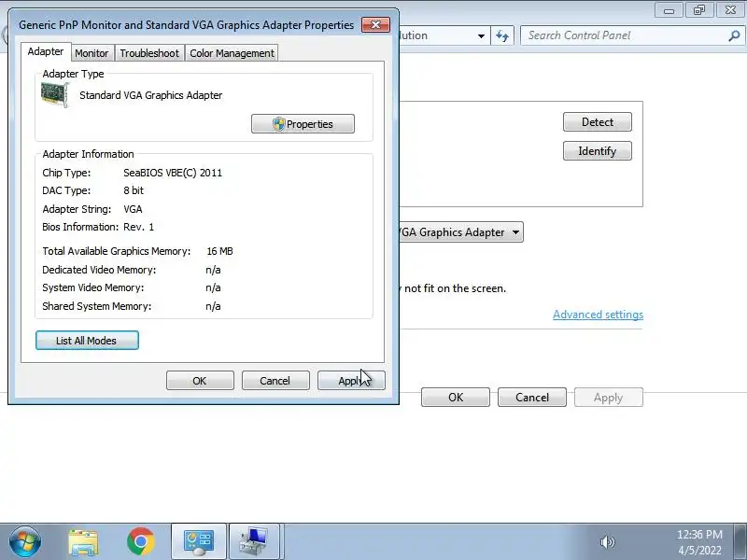Cancel the adapter properties dialog
This screenshot has width=747, height=560.
pyautogui.click(x=275, y=381)
